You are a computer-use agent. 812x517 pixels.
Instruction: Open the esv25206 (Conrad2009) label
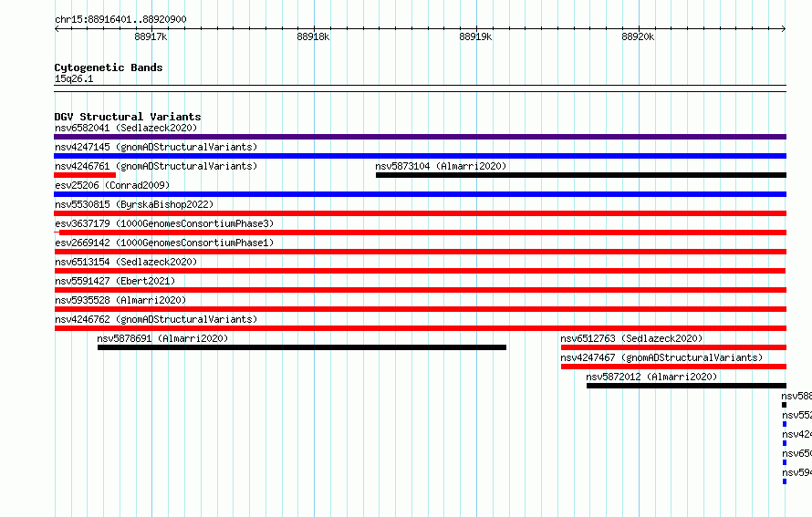(112, 185)
